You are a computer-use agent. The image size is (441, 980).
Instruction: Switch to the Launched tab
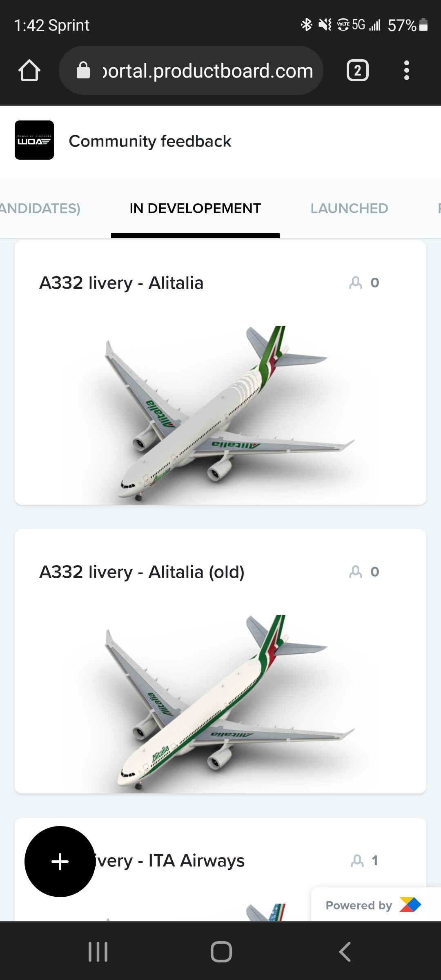pyautogui.click(x=349, y=208)
